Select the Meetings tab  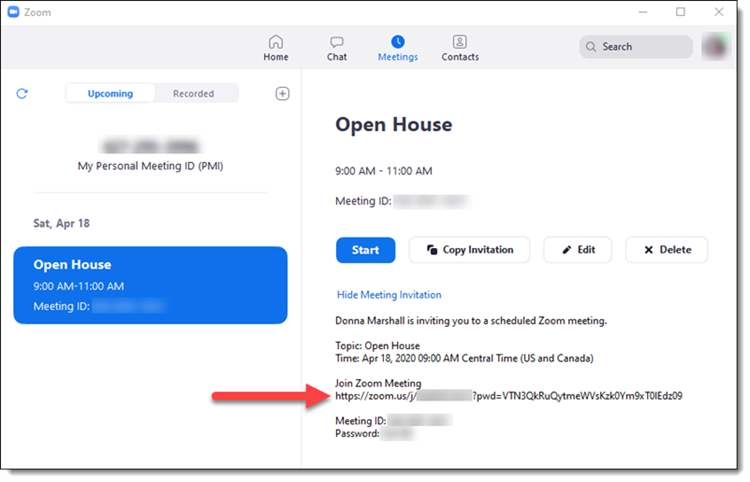[397, 48]
